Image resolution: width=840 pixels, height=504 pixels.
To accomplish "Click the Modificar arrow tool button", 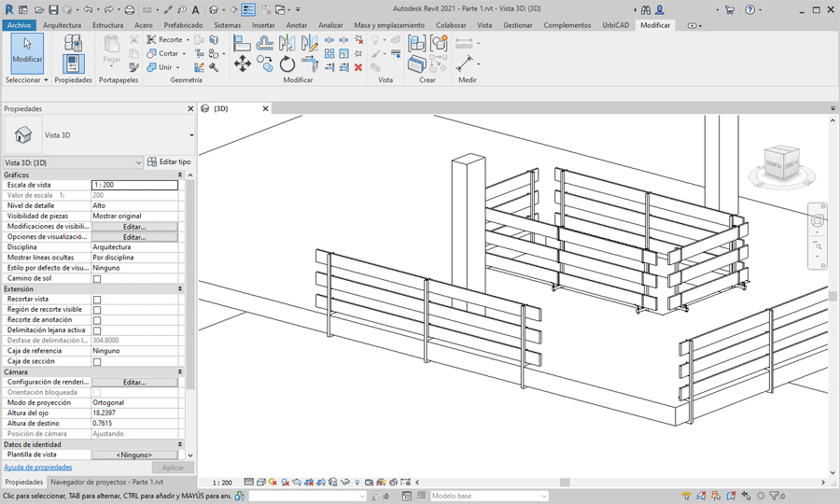I will [x=26, y=52].
